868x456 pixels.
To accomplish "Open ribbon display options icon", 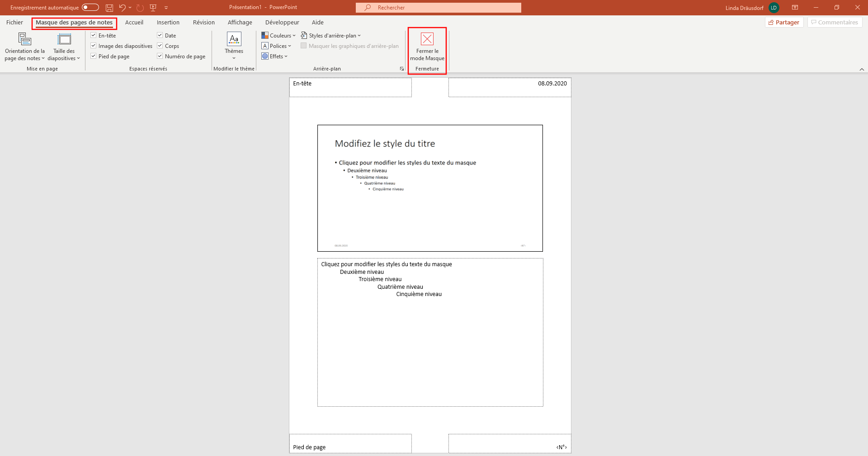I will (795, 8).
